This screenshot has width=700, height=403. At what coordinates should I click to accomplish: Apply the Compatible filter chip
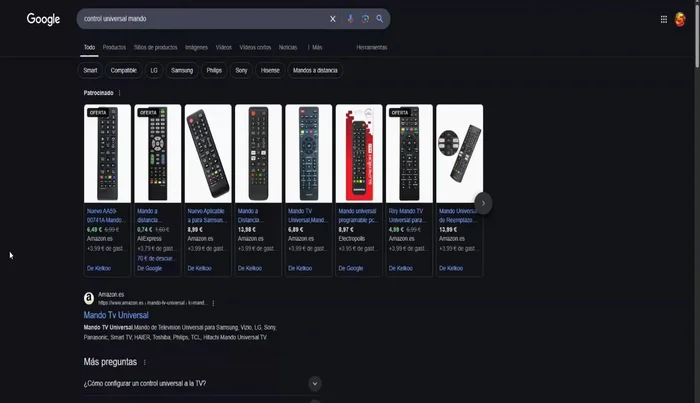pos(124,71)
